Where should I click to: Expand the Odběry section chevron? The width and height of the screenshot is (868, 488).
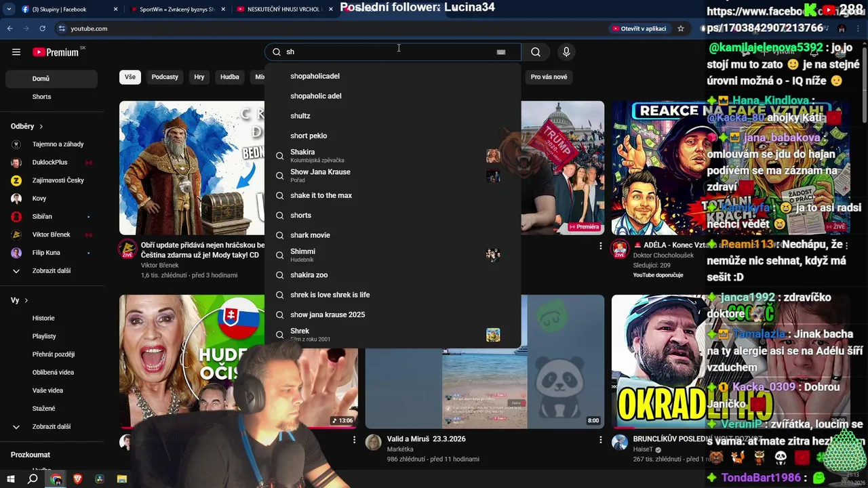point(41,126)
